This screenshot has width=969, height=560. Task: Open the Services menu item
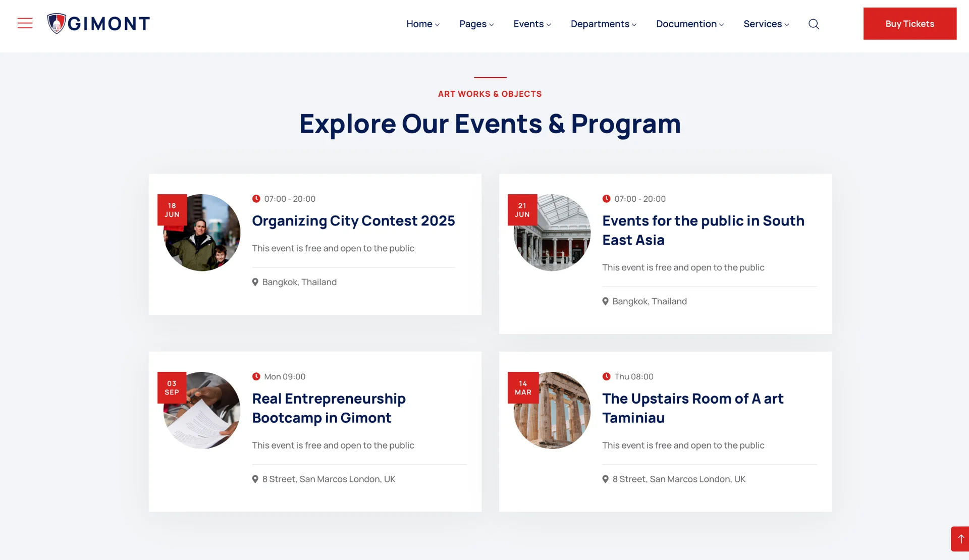pos(766,24)
